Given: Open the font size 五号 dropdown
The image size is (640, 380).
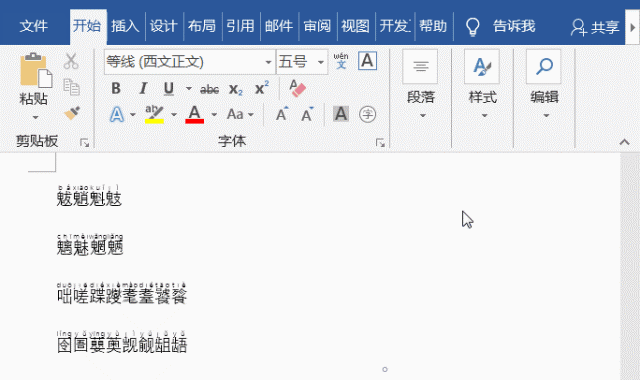Looking at the screenshot, I should tap(321, 62).
